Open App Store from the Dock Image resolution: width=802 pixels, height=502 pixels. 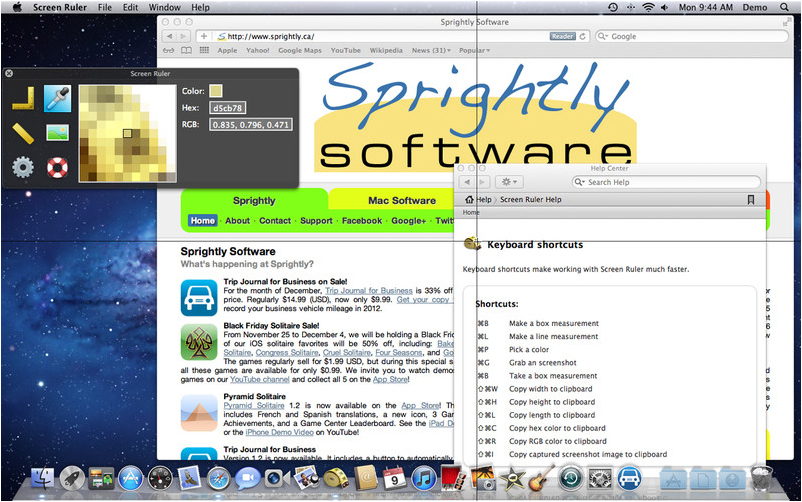130,478
